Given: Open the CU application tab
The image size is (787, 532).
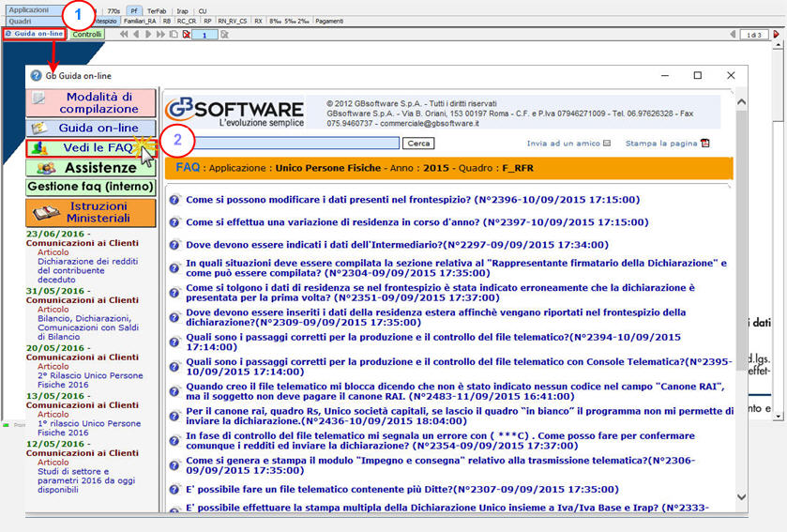Looking at the screenshot, I should (x=203, y=10).
